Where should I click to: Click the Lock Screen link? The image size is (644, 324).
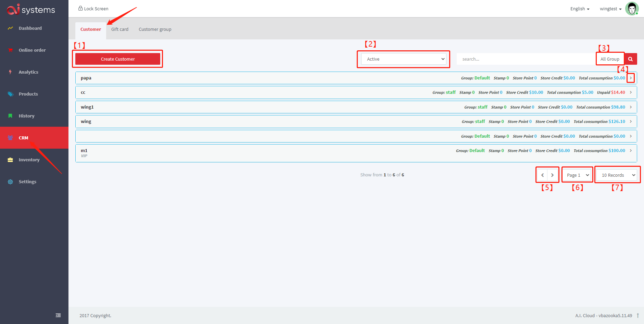pyautogui.click(x=93, y=9)
